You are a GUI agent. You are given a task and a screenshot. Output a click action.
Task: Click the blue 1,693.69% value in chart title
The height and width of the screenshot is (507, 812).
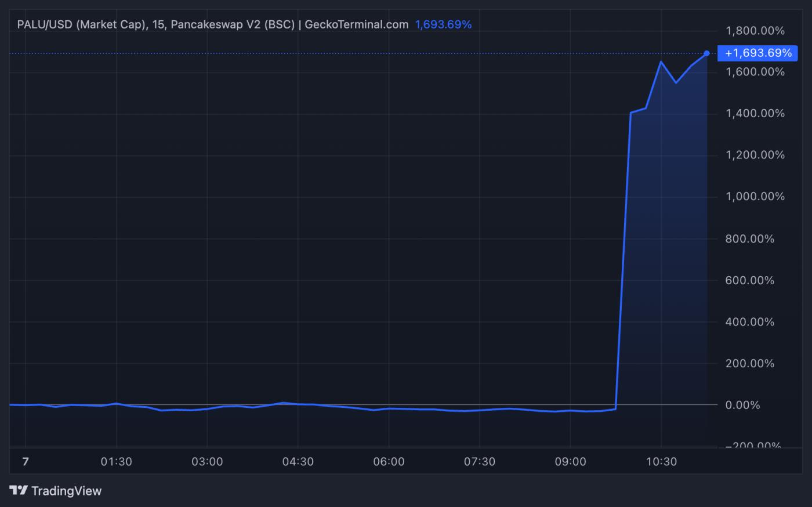(x=443, y=24)
